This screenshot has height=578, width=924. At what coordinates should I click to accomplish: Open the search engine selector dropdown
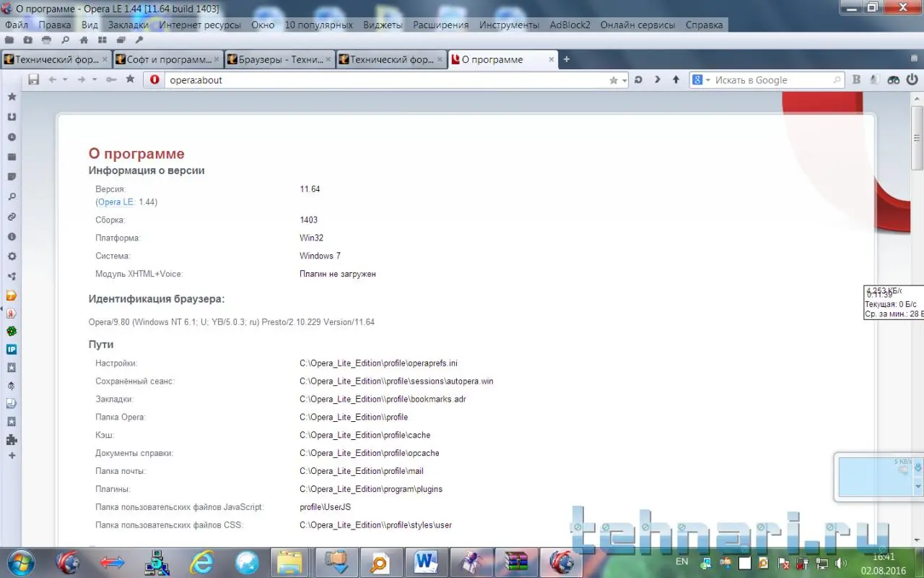pos(701,80)
